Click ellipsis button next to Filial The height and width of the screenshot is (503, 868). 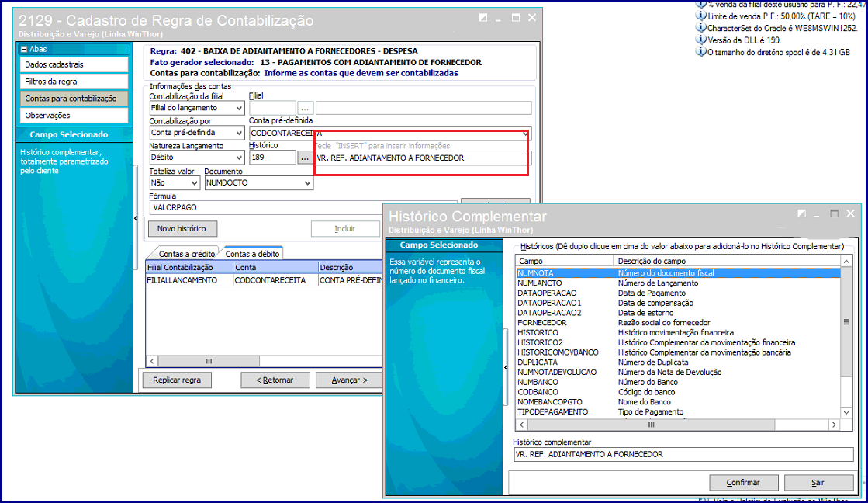(305, 107)
